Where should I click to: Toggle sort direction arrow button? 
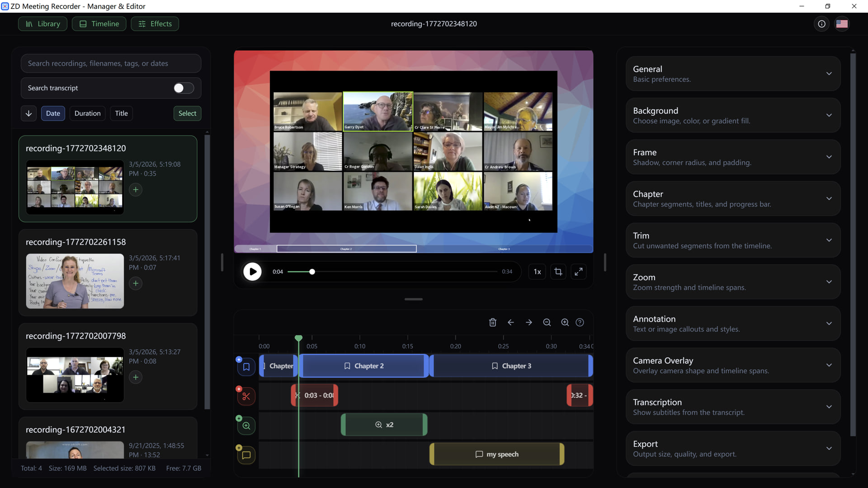tap(28, 113)
